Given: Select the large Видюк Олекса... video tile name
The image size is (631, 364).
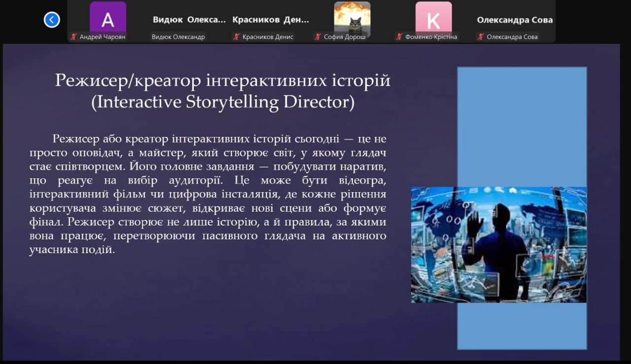Looking at the screenshot, I should [x=189, y=20].
